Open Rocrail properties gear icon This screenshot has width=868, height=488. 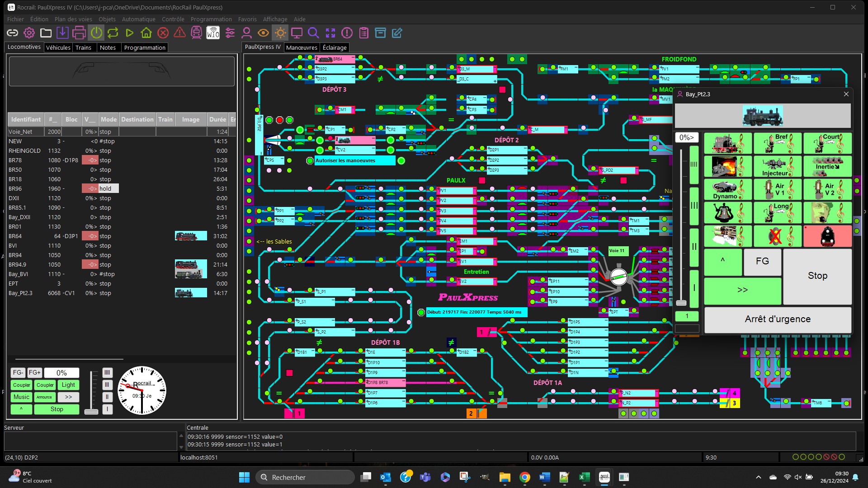(29, 33)
